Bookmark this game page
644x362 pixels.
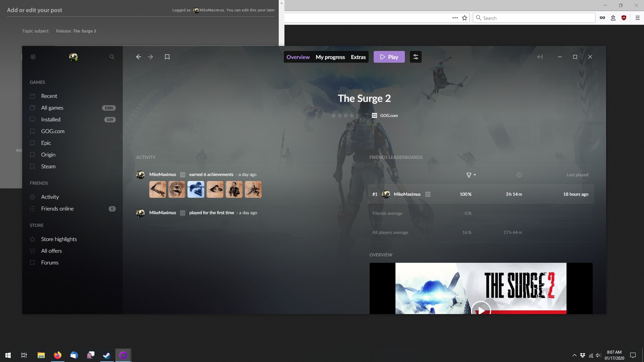[x=167, y=57]
